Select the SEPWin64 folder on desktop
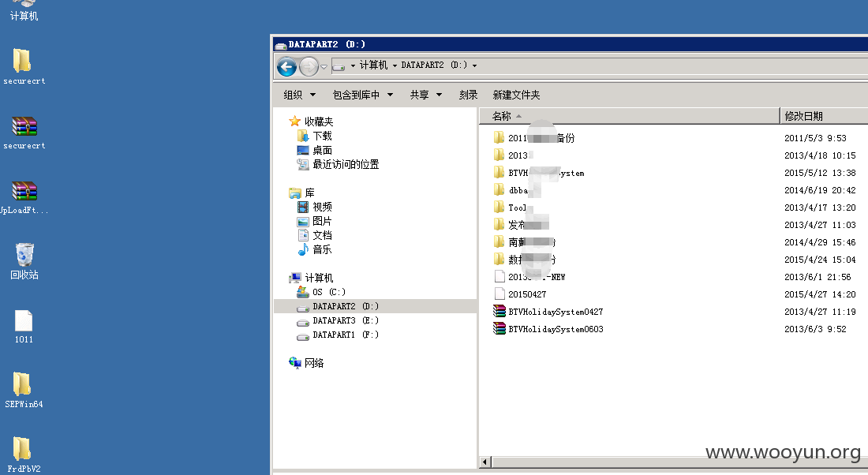 pos(24,391)
